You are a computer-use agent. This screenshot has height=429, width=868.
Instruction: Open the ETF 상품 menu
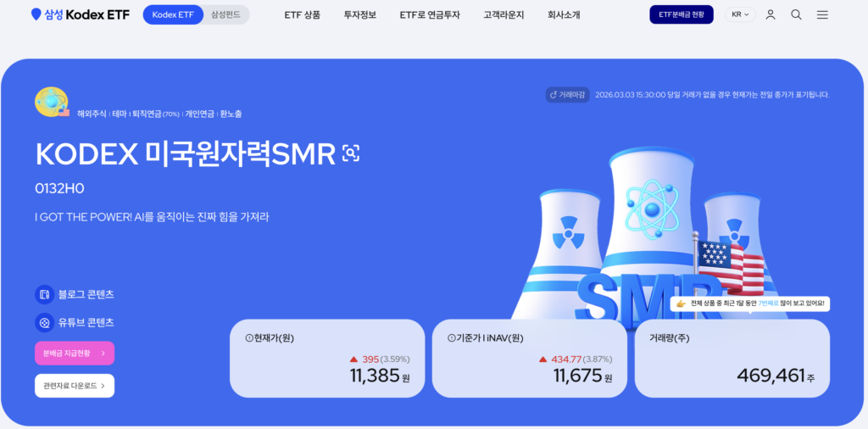point(303,15)
